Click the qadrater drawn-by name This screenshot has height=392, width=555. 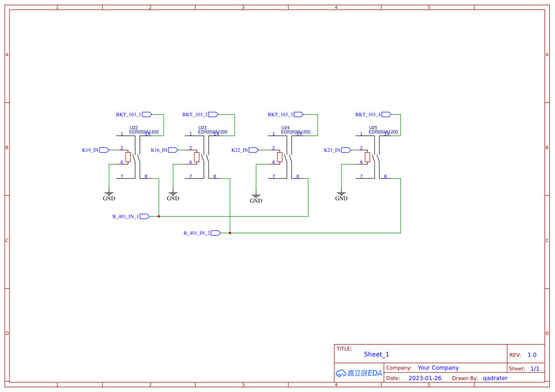coord(495,378)
